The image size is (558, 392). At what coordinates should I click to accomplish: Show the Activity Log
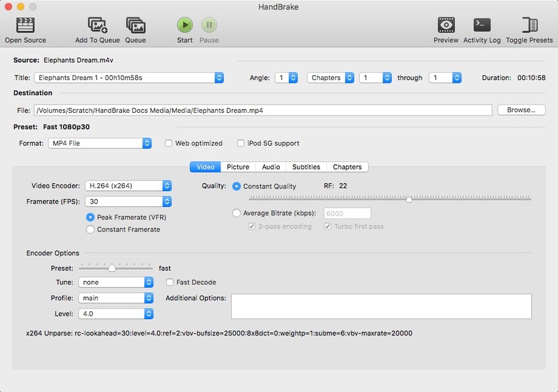tap(482, 28)
